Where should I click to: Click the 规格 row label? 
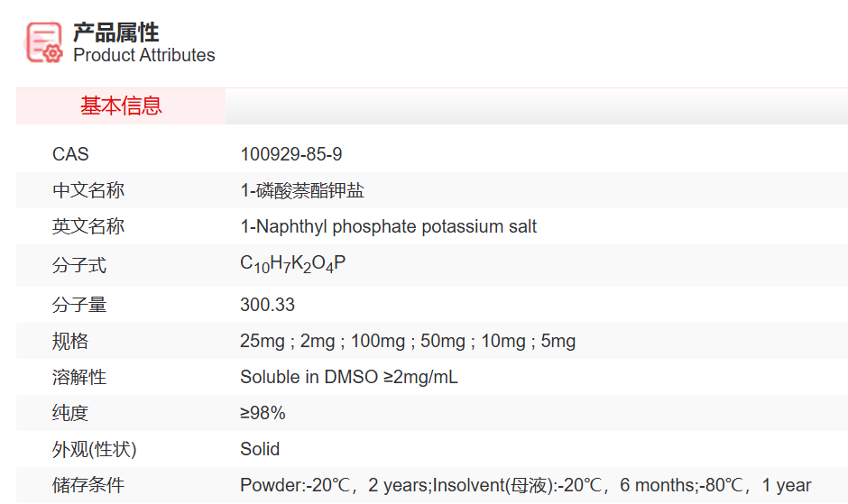[x=70, y=341]
